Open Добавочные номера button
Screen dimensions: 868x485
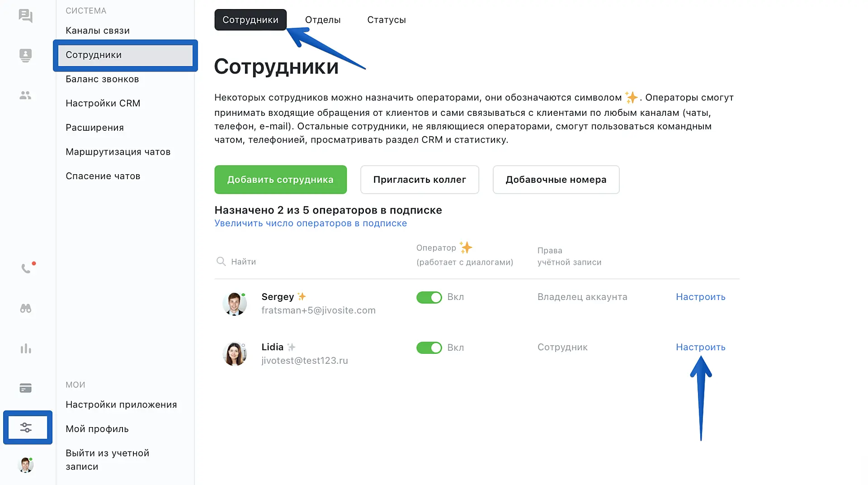coord(556,180)
